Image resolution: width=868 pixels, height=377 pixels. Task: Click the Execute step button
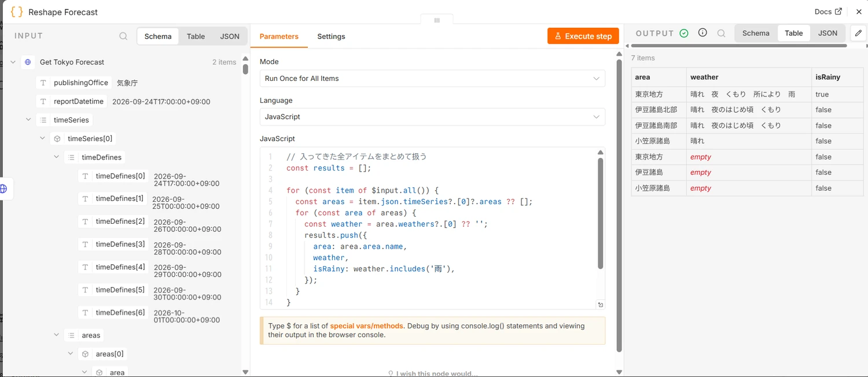click(x=583, y=36)
